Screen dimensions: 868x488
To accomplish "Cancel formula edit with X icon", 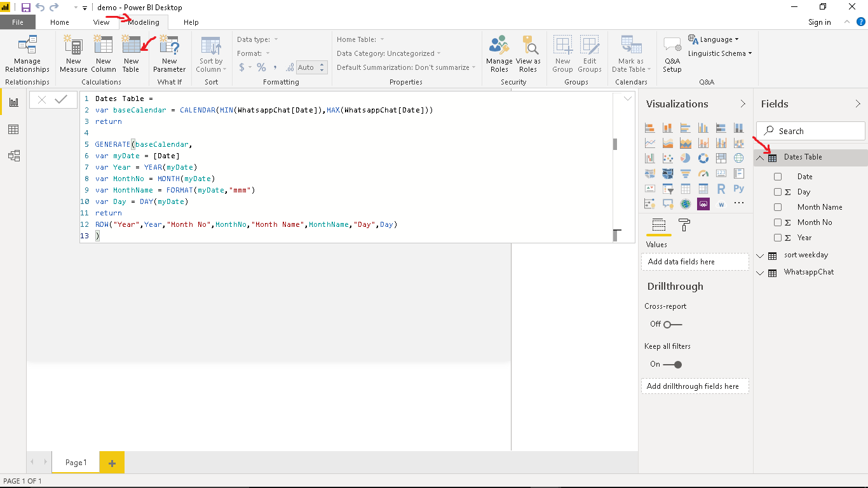I will tap(42, 99).
